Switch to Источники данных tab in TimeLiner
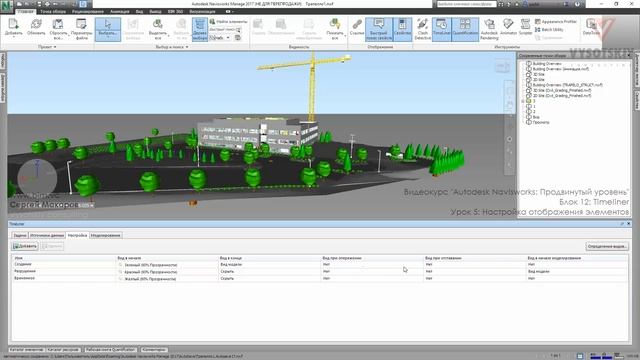 47,236
